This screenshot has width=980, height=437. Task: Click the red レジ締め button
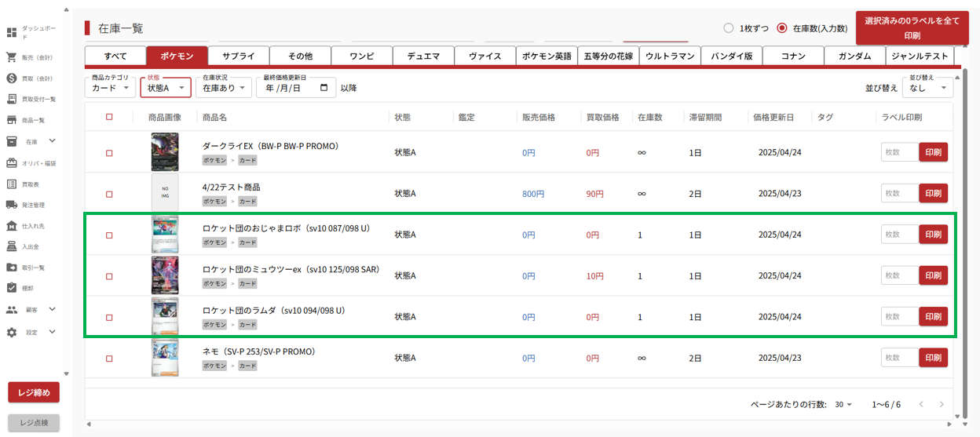[x=34, y=392]
